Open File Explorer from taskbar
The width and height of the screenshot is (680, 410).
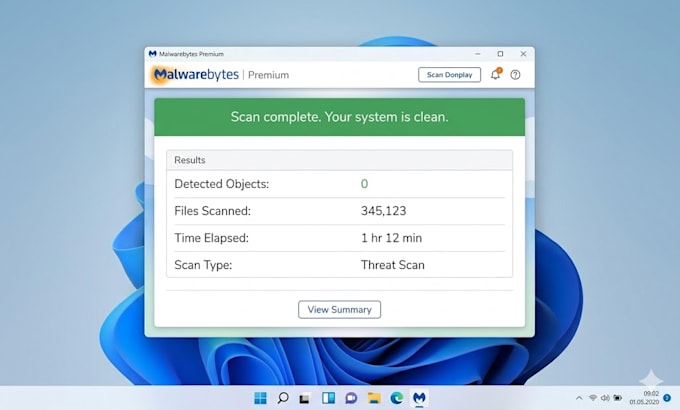(x=374, y=398)
